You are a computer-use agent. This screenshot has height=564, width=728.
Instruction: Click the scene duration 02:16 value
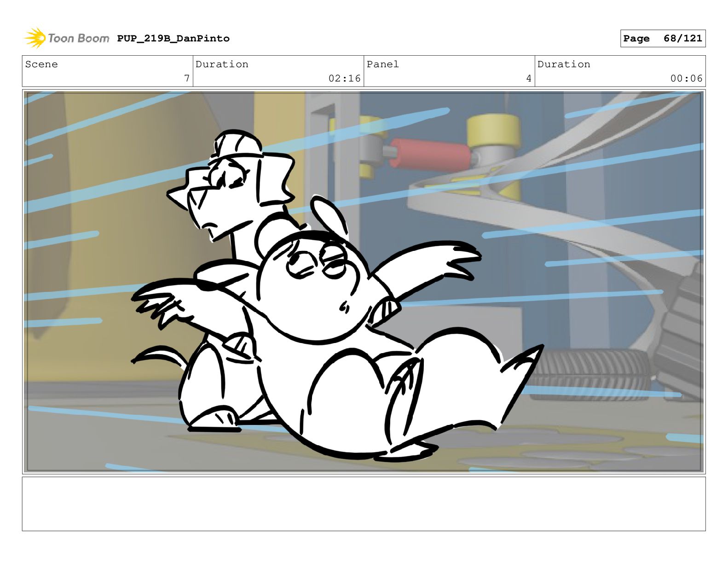click(x=344, y=79)
